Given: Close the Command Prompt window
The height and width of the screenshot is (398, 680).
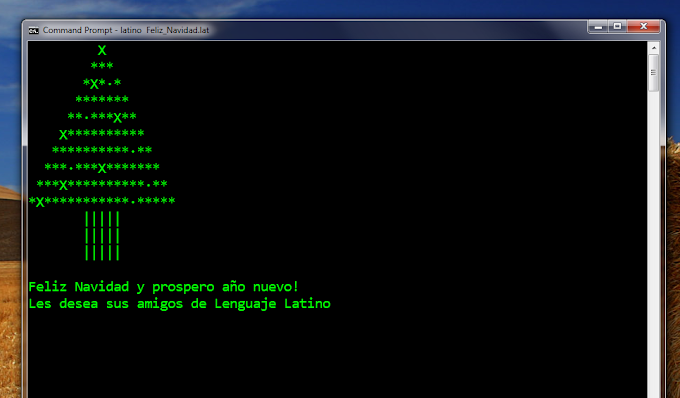Looking at the screenshot, I should (644, 27).
